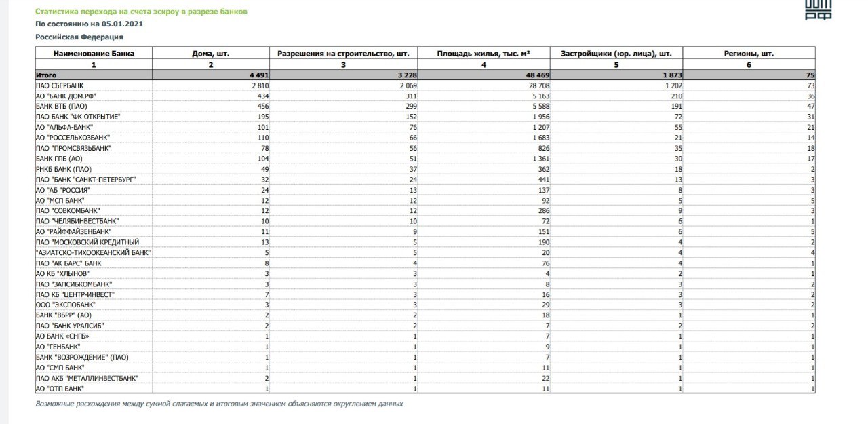Screen dimensions: 868x424
Task: Click the "Площадь жилья, тыс. м²" header
Action: pos(484,53)
